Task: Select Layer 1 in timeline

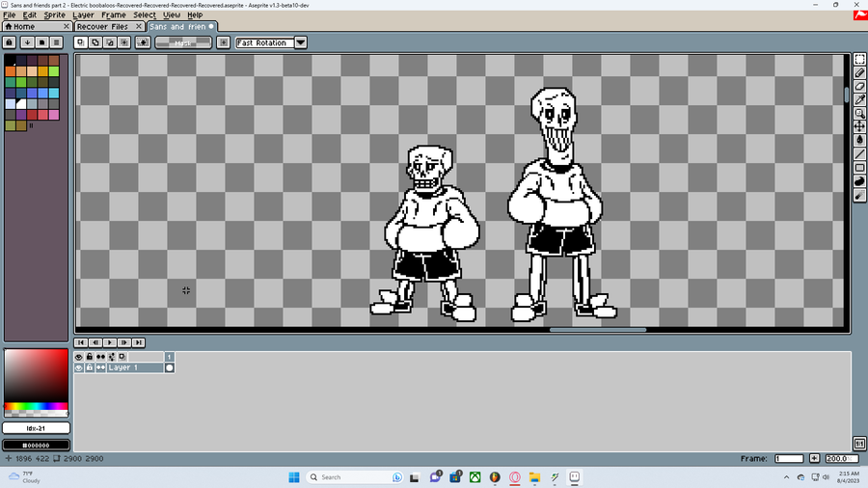Action: 135,367
